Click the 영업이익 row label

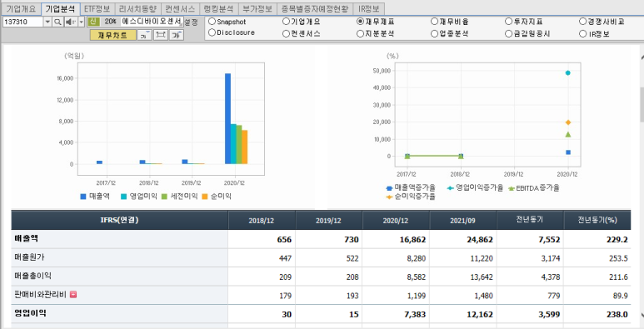[x=30, y=313]
